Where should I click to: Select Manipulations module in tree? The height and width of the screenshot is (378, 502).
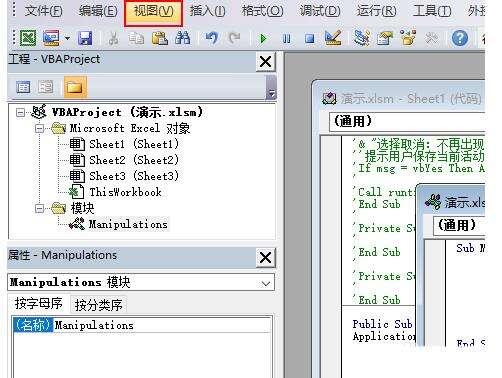point(128,224)
